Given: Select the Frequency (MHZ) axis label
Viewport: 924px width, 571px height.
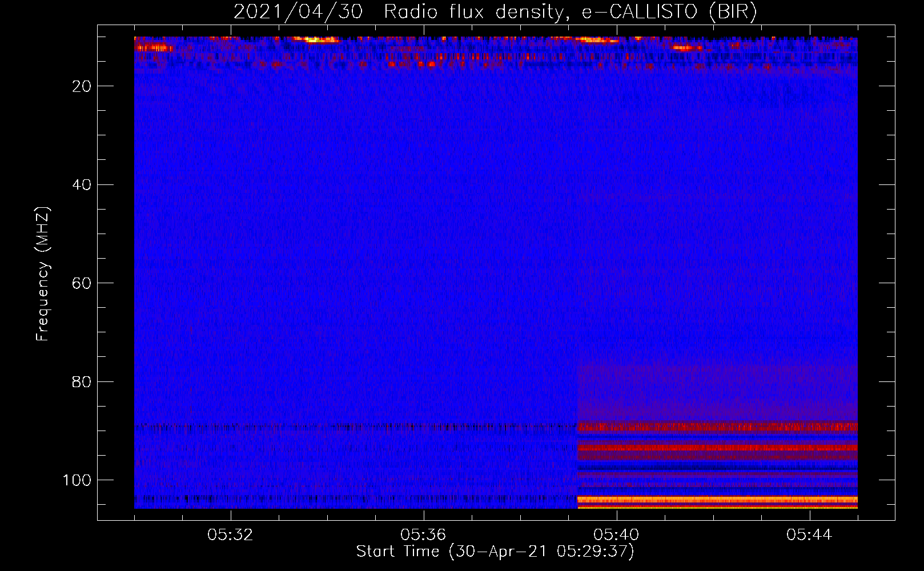Looking at the screenshot, I should [43, 274].
